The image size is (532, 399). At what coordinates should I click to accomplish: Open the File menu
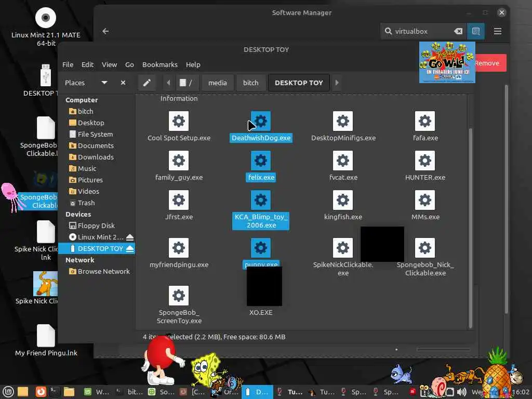click(68, 64)
